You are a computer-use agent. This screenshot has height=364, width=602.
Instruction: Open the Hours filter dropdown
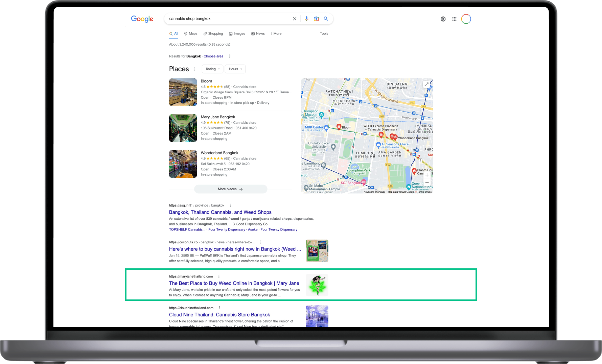(x=235, y=69)
